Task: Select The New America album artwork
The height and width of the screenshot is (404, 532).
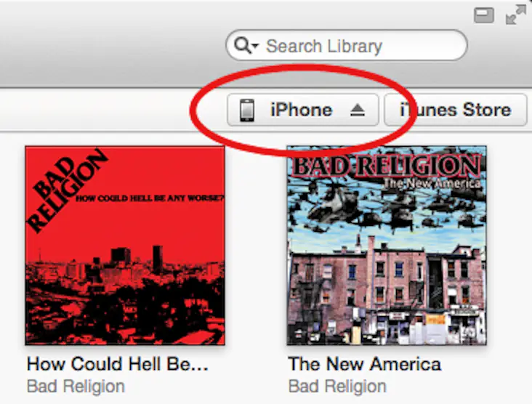Action: pos(387,246)
